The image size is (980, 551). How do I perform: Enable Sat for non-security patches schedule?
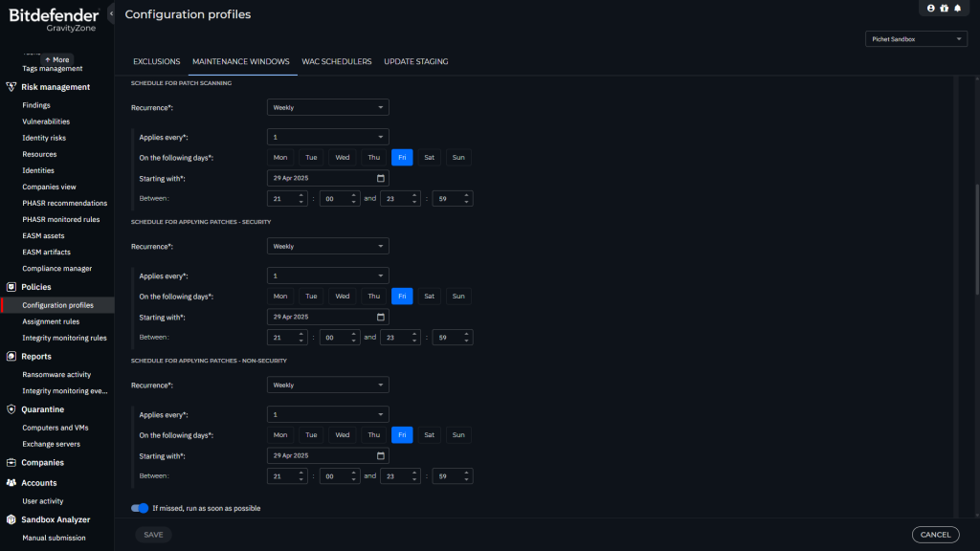[429, 434]
